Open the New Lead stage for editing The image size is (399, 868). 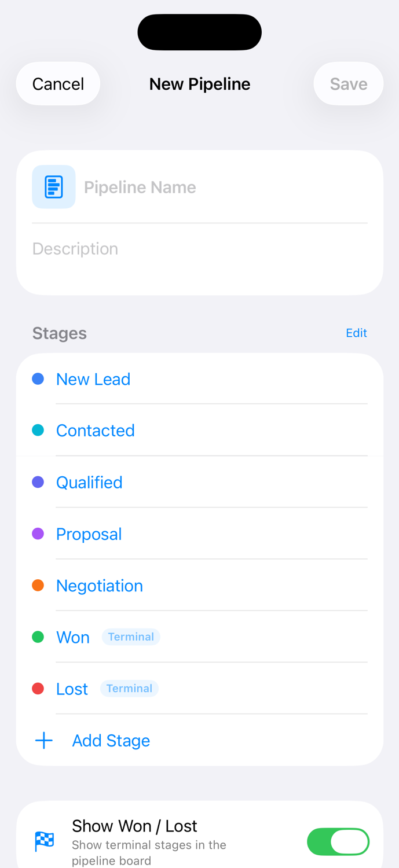93,378
